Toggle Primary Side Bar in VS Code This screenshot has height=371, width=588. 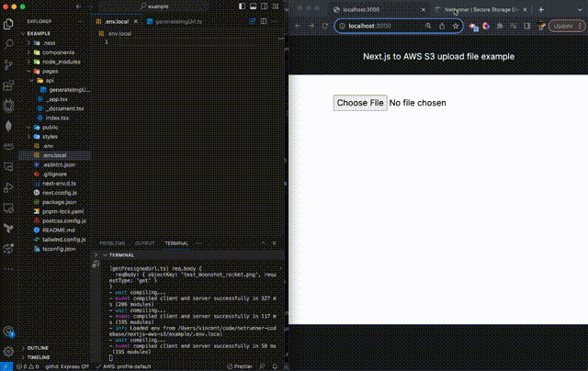click(x=242, y=6)
